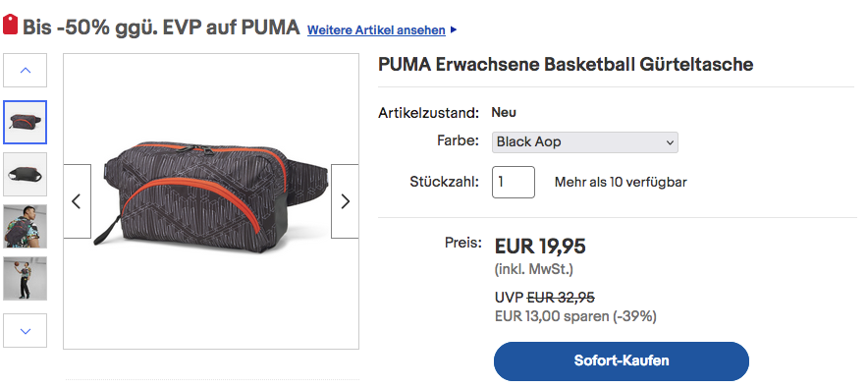The width and height of the screenshot is (868, 387).
Task: Select thumbnail of man holding basketball
Action: tap(25, 279)
